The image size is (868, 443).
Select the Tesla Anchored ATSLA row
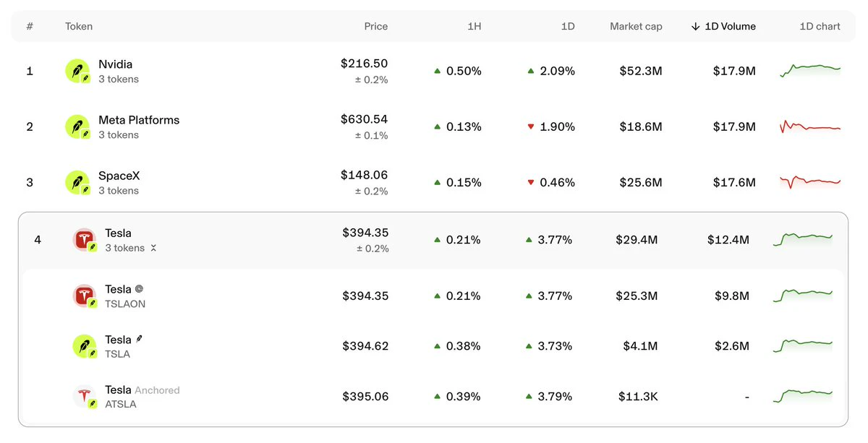[433, 397]
